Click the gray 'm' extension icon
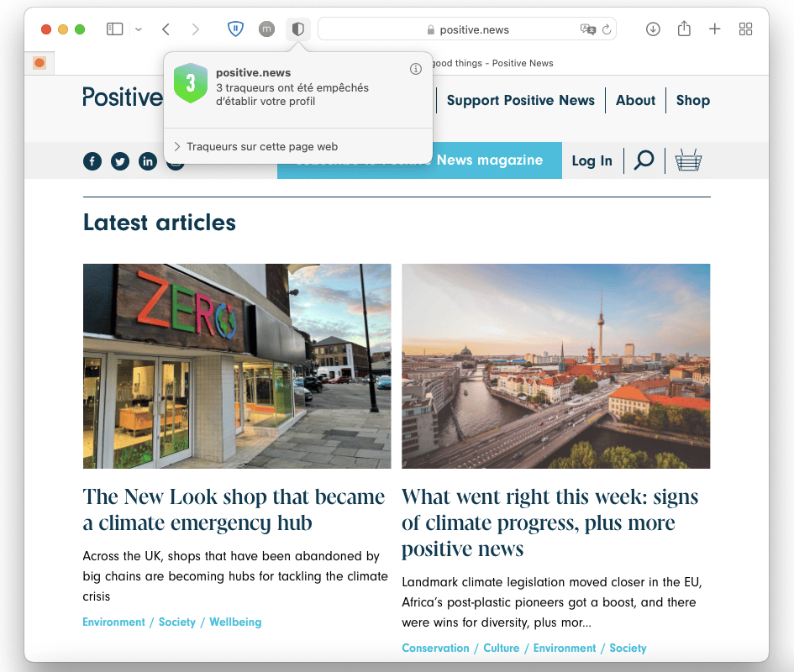 click(x=266, y=29)
